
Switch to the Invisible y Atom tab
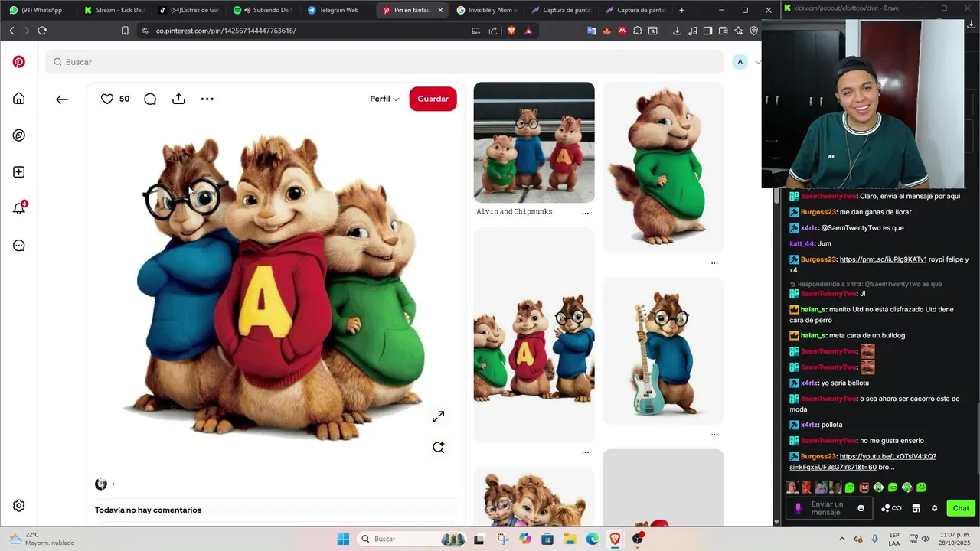click(486, 10)
